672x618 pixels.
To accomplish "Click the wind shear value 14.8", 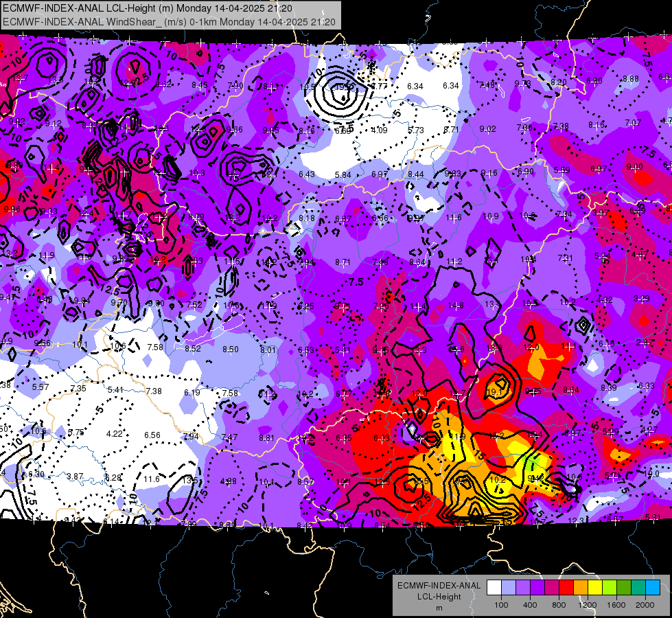I will [x=456, y=306].
